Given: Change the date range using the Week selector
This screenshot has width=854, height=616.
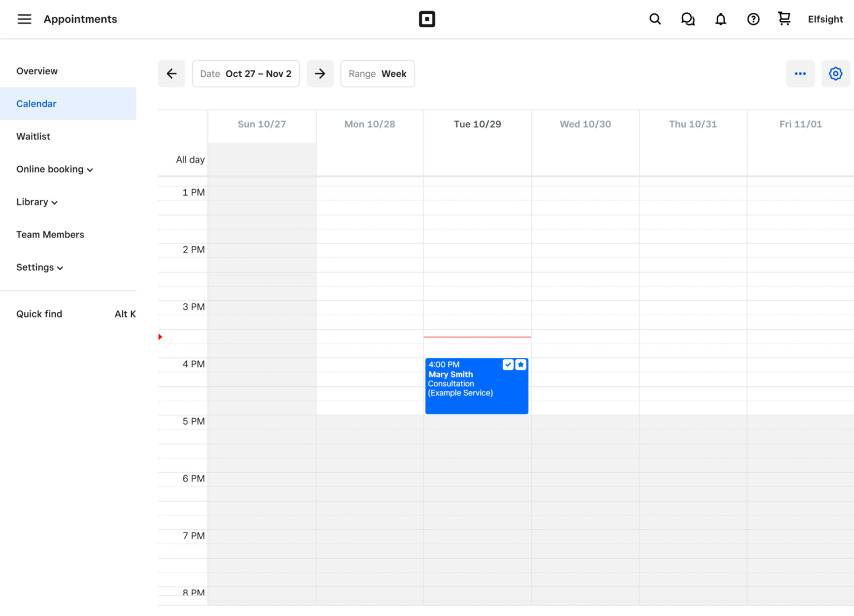Looking at the screenshot, I should click(x=378, y=73).
